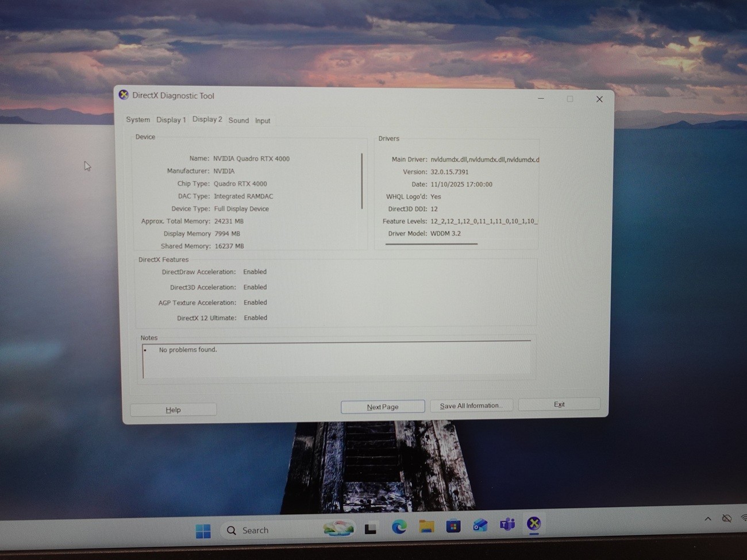Click display memory value 7994 MB
The height and width of the screenshot is (560, 747).
(227, 234)
